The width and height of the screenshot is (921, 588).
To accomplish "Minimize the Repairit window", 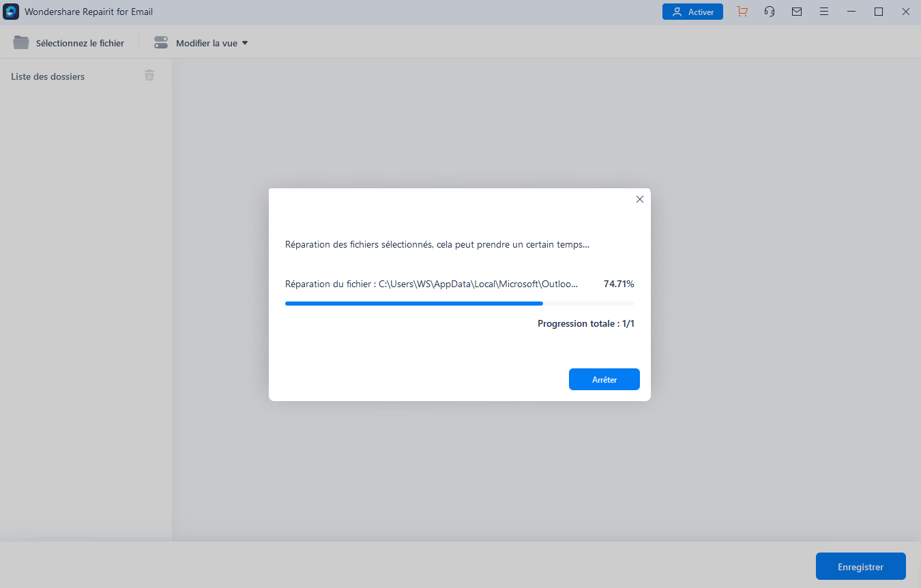I will click(851, 12).
